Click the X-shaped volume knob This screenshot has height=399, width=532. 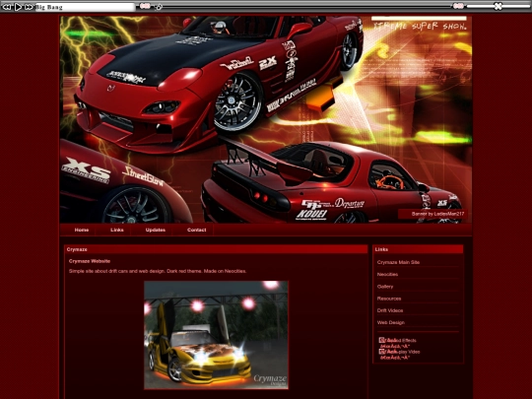point(498,6)
